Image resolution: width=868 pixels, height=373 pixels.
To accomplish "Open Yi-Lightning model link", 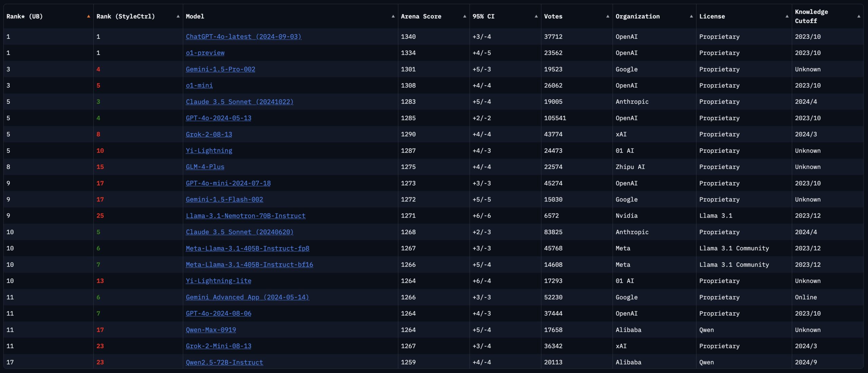I will (x=209, y=151).
